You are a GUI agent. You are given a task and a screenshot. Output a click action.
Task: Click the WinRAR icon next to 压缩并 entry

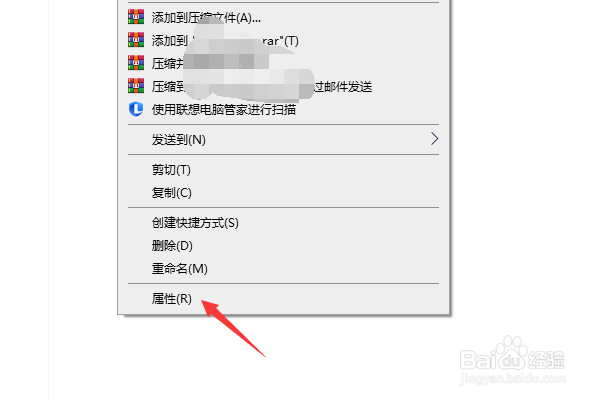[x=136, y=63]
